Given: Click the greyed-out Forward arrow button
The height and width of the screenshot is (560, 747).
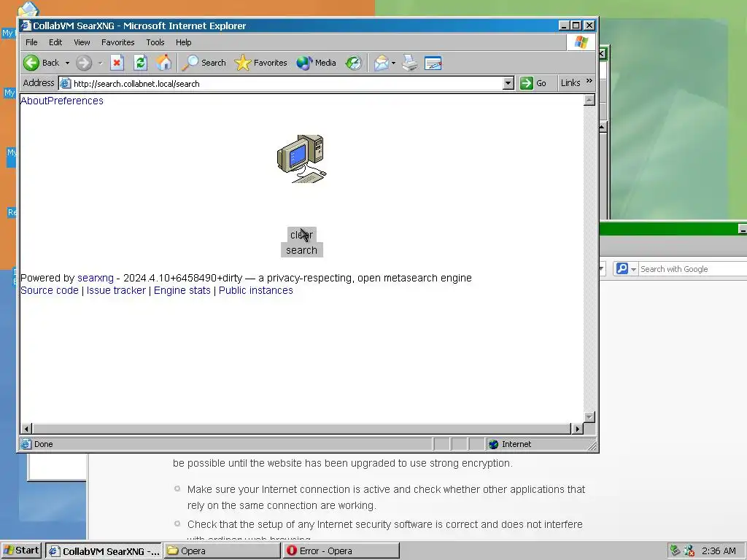Looking at the screenshot, I should pyautogui.click(x=83, y=63).
